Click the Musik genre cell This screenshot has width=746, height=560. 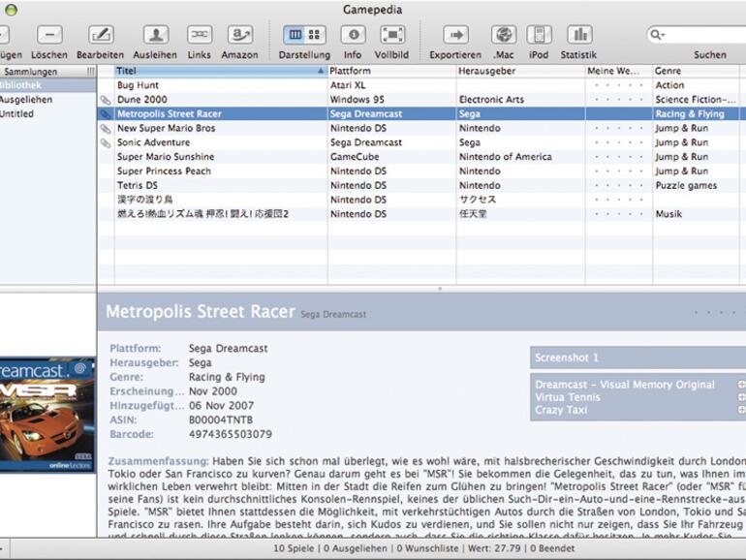point(668,213)
